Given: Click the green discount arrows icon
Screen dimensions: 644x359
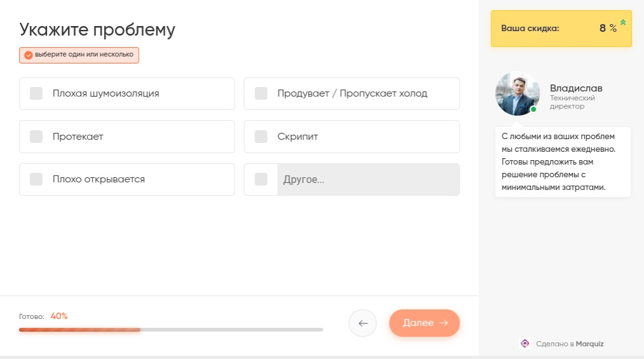Looking at the screenshot, I should (x=623, y=23).
